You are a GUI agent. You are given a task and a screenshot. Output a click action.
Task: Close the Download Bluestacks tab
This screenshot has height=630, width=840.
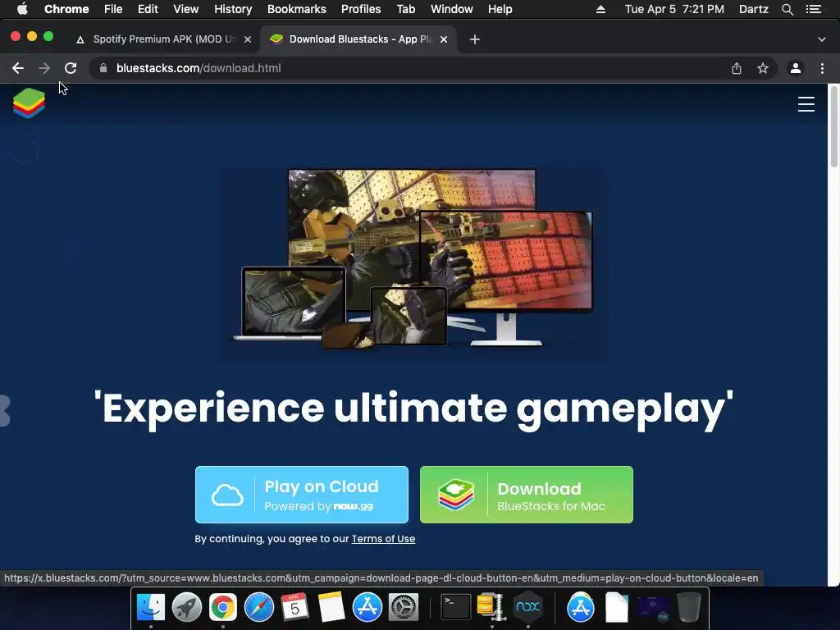point(444,39)
